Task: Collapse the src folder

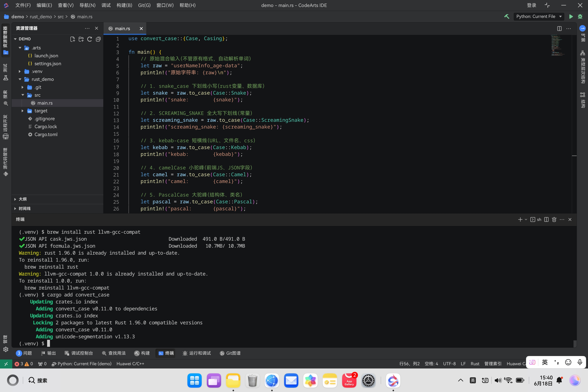Action: 23,95
